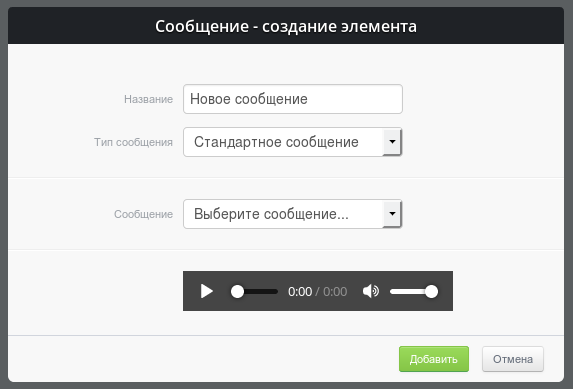
Task: Click the 0:00 / 0:00 time display
Action: click(317, 292)
